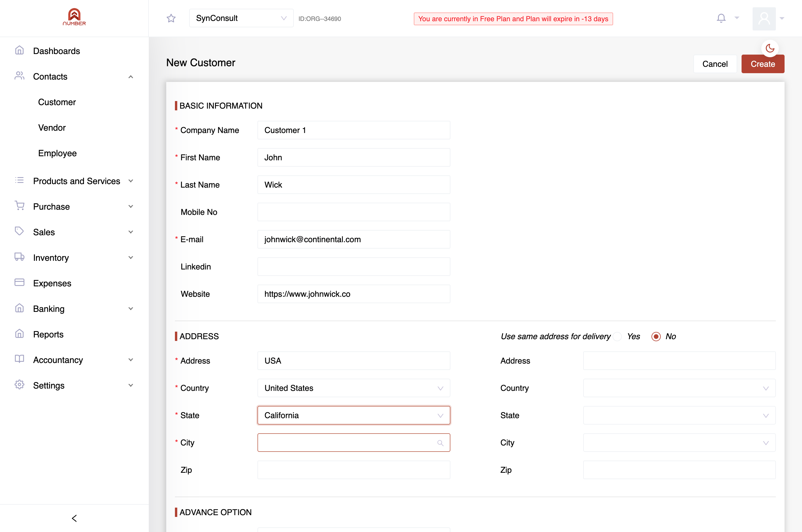
Task: Click the Inventory truck icon in sidebar
Action: coord(19,257)
